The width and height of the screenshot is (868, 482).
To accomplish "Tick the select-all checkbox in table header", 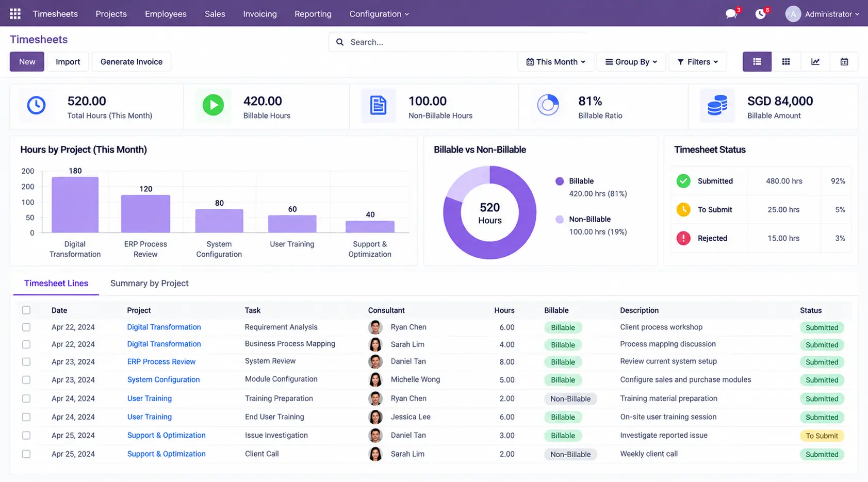I will pyautogui.click(x=26, y=310).
